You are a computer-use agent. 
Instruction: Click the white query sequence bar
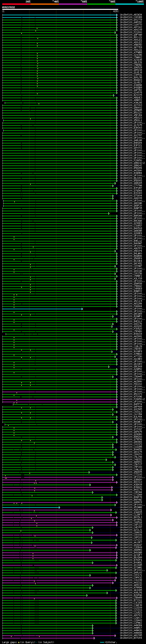click(x=60, y=9)
